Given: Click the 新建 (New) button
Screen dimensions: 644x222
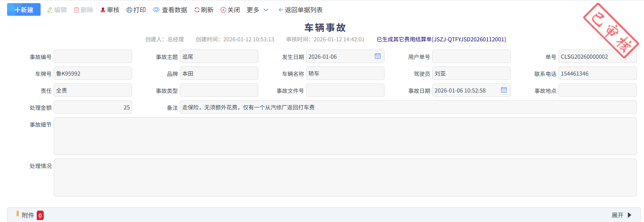Looking at the screenshot, I should click(x=24, y=10).
